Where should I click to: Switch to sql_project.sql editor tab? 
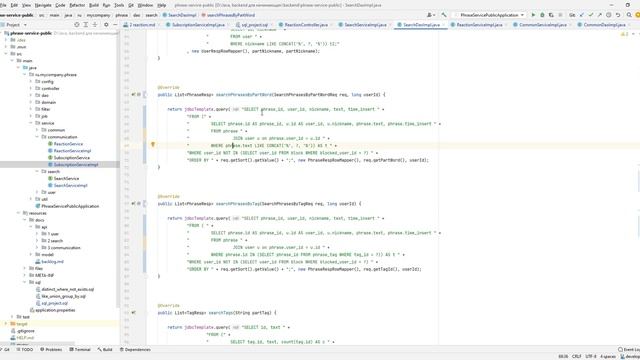click(254, 24)
